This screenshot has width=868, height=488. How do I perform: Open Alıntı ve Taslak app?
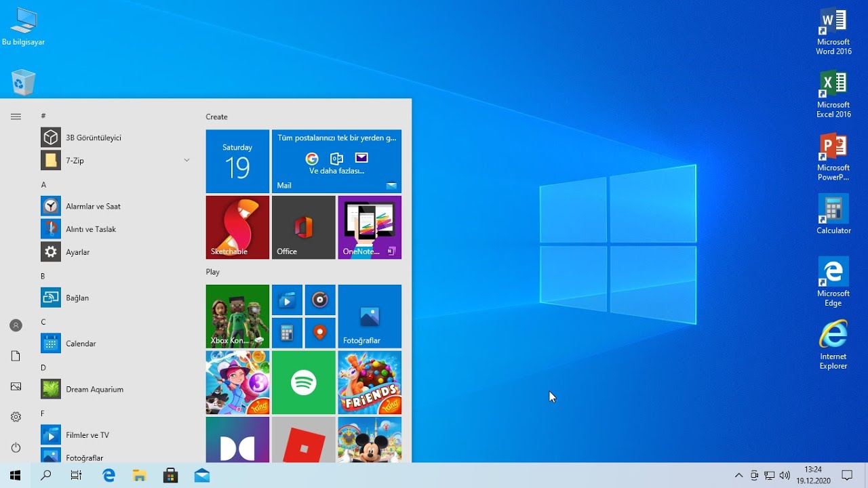pyautogui.click(x=115, y=229)
